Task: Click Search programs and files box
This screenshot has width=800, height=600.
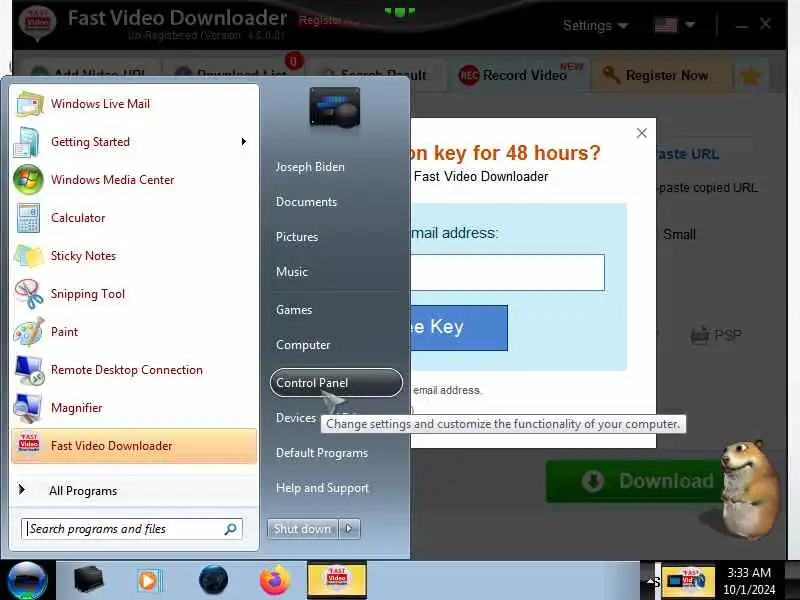Action: [x=131, y=529]
